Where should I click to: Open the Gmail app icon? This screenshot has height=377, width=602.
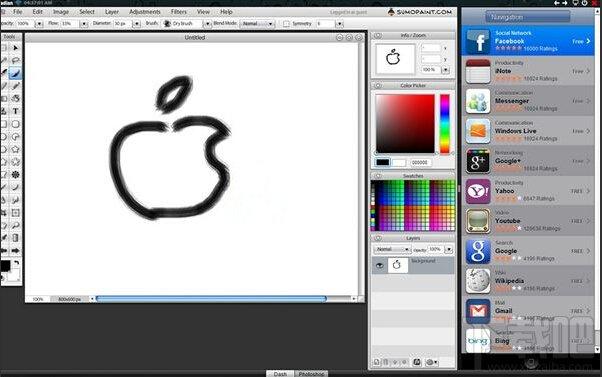[478, 311]
